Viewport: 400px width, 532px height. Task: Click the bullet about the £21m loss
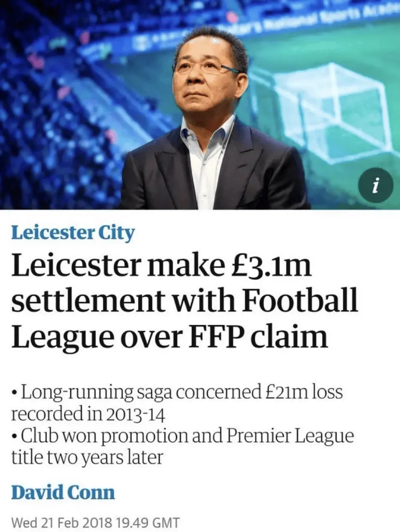coord(176,392)
